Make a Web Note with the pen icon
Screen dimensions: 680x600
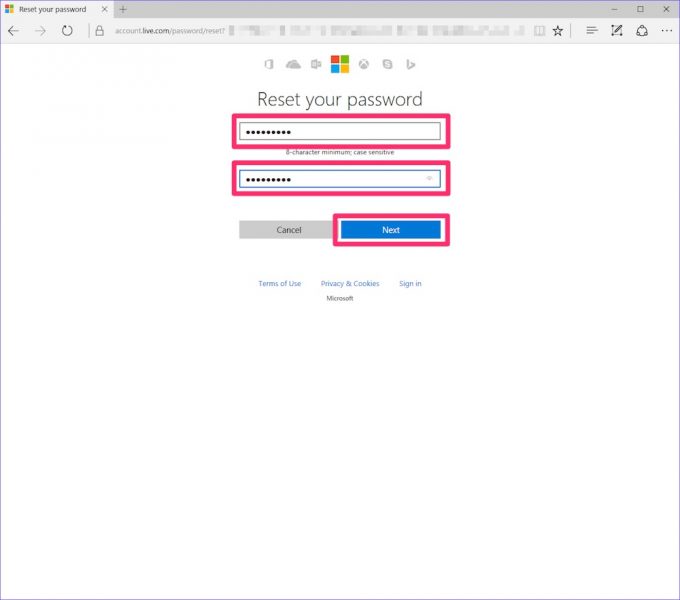coord(617,30)
